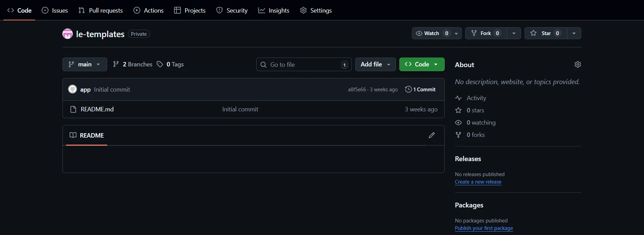
Task: Open the Insights tab
Action: [x=274, y=10]
